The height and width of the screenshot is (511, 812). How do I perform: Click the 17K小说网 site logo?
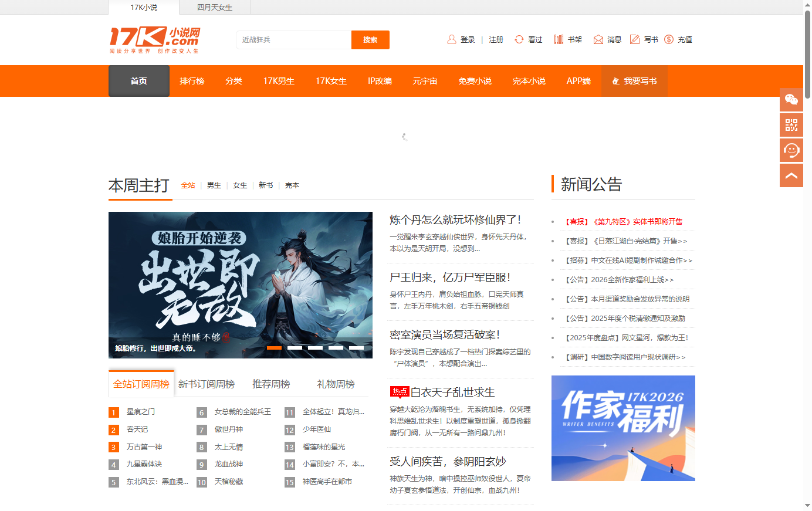click(155, 40)
